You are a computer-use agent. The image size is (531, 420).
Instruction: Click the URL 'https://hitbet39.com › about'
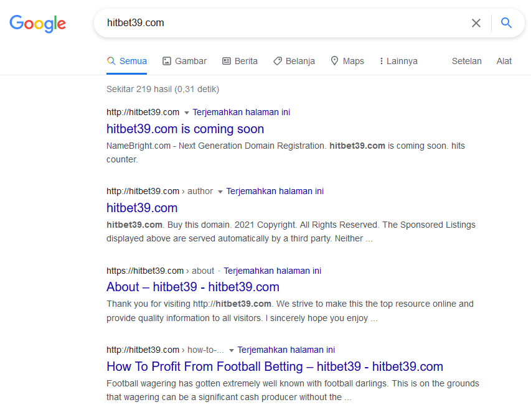(x=160, y=271)
